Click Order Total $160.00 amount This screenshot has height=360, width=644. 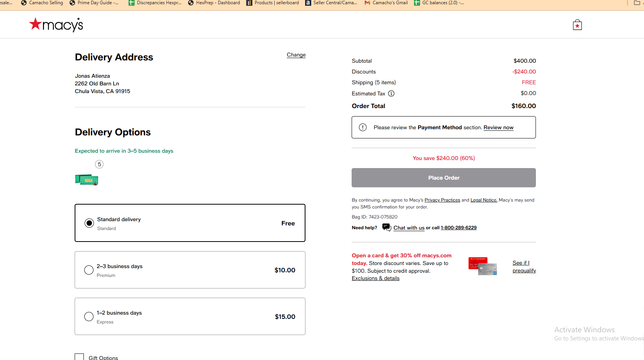524,106
